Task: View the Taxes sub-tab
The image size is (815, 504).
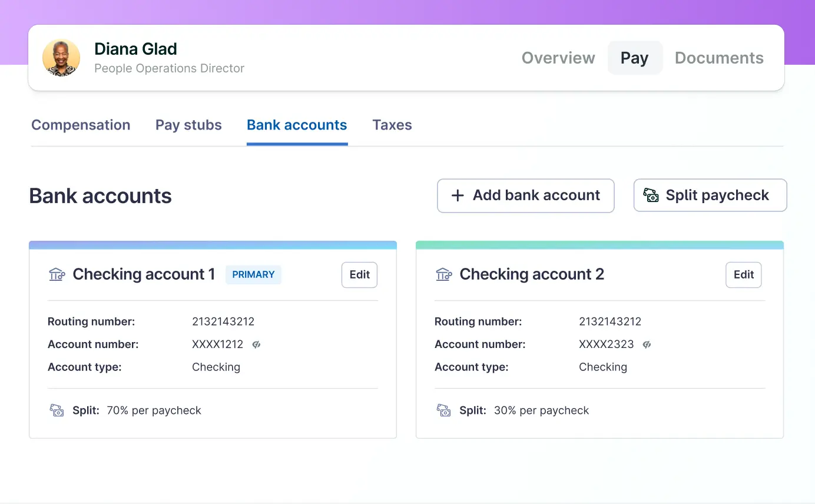Action: click(392, 125)
